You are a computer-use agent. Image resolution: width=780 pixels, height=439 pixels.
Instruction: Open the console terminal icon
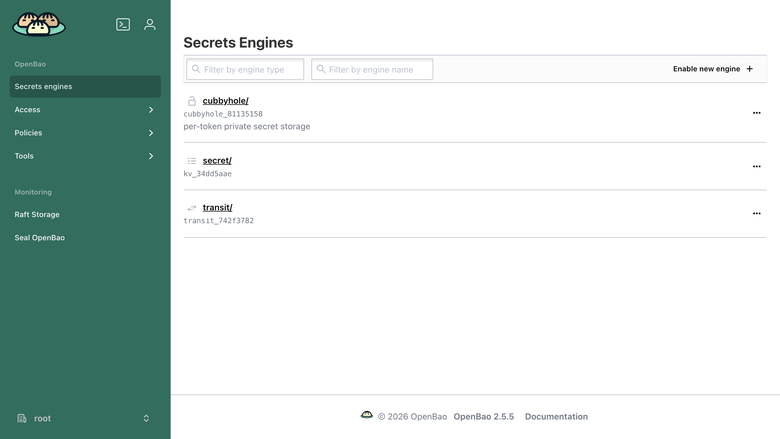click(x=123, y=24)
